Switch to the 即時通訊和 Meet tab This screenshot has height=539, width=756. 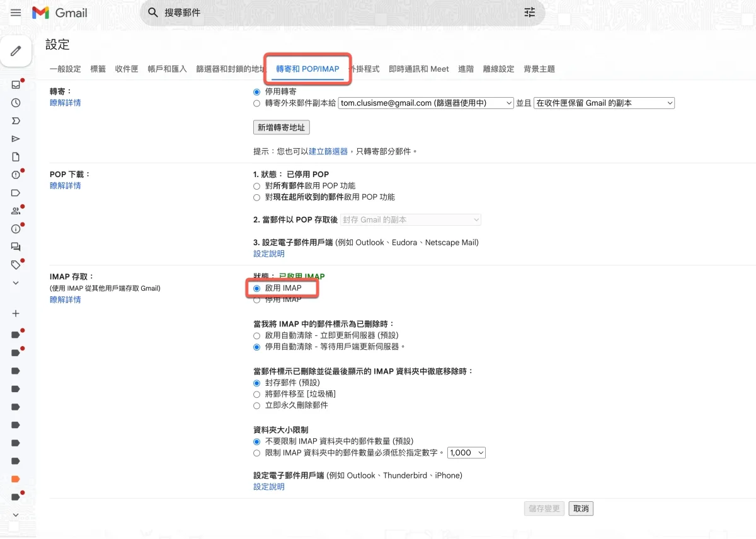pos(419,69)
